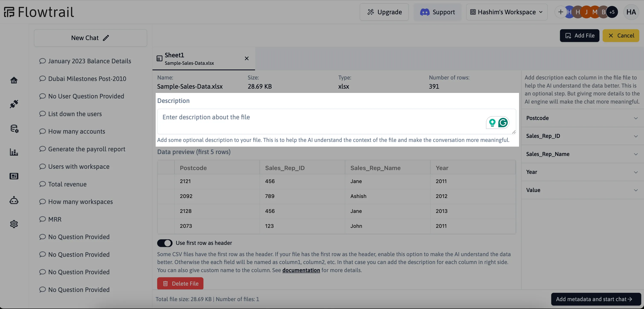Viewport: 644px width, 309px height.
Task: Open How many workspaces chat
Action: [76, 202]
